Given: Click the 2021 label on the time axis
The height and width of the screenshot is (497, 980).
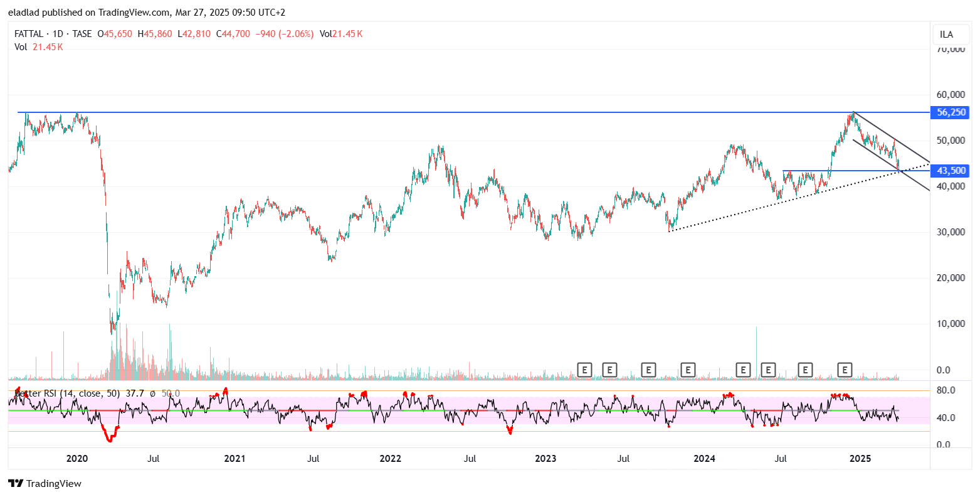Looking at the screenshot, I should click(234, 459).
